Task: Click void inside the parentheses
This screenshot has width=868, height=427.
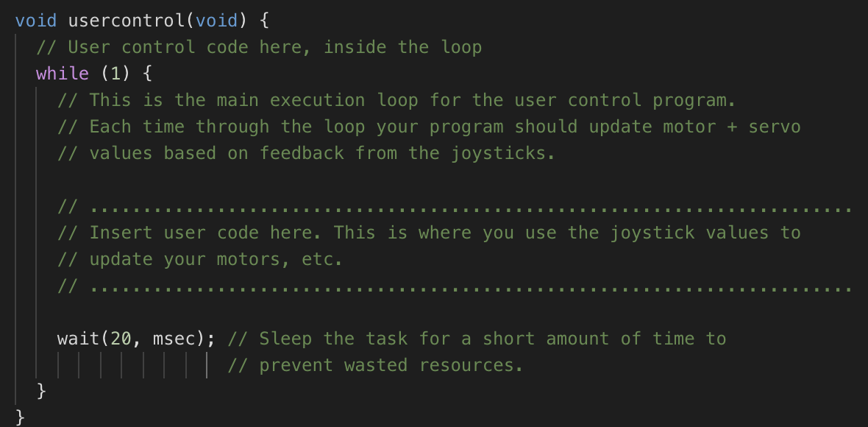Action: point(216,21)
